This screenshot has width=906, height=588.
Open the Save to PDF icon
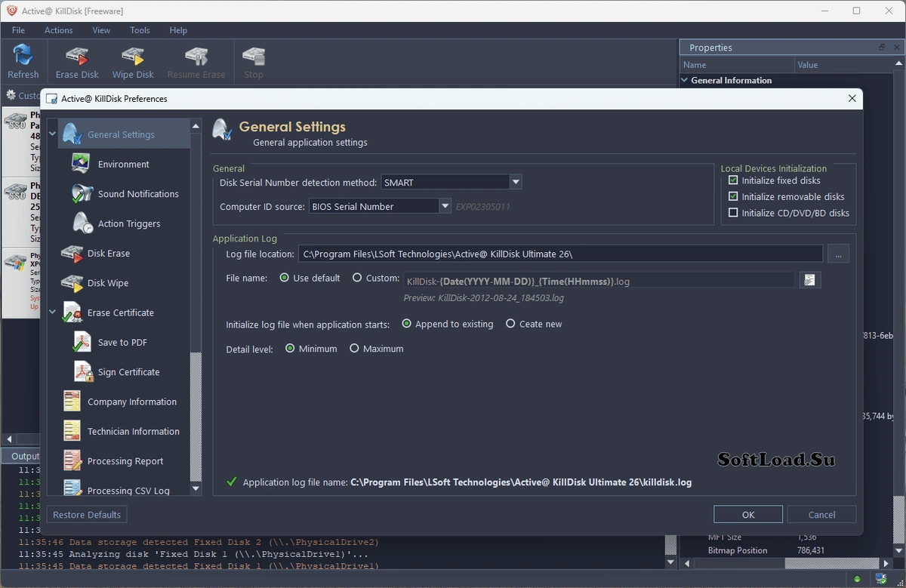[82, 342]
